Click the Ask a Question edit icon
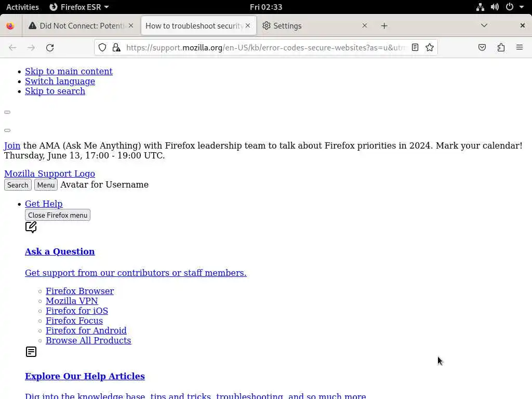The height and width of the screenshot is (399, 532). pyautogui.click(x=31, y=227)
